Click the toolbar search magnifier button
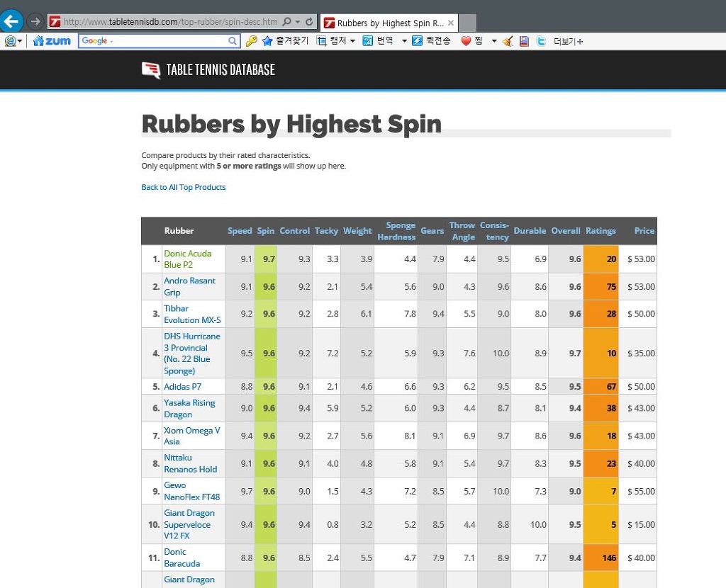 pos(233,40)
